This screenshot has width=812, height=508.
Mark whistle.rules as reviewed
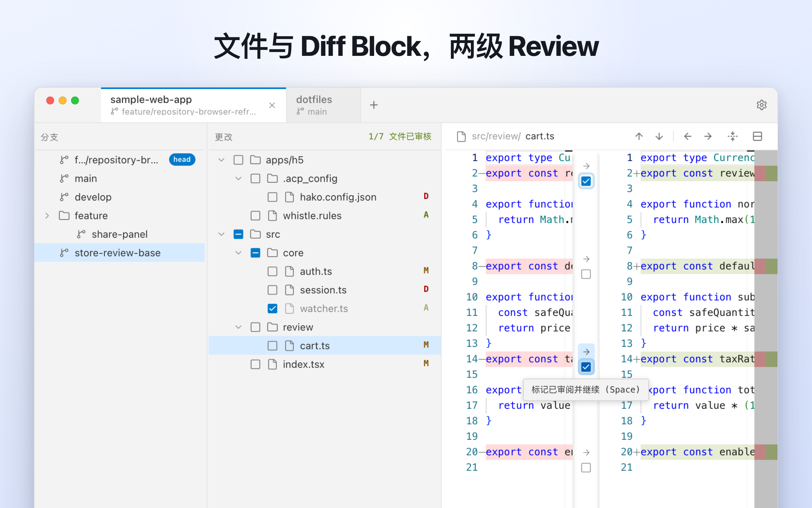click(x=255, y=216)
